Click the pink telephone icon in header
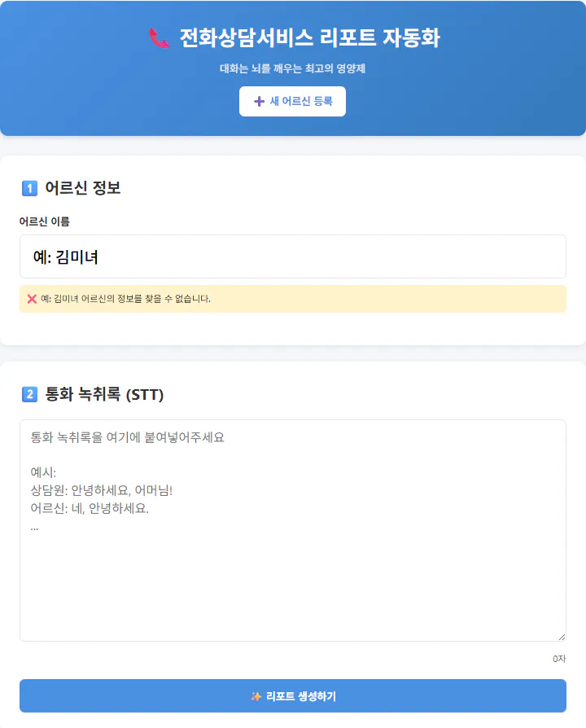The width and height of the screenshot is (586, 728). [x=160, y=38]
